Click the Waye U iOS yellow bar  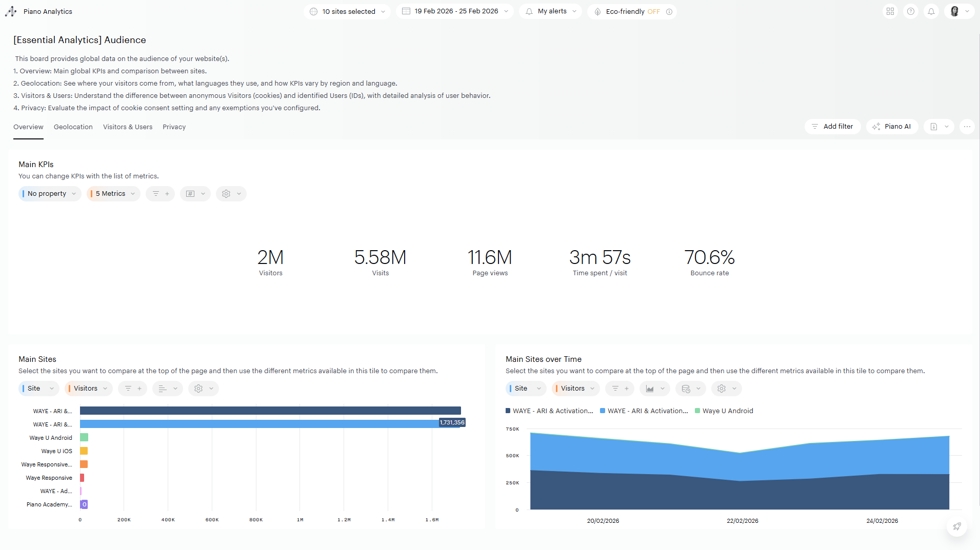click(x=84, y=451)
